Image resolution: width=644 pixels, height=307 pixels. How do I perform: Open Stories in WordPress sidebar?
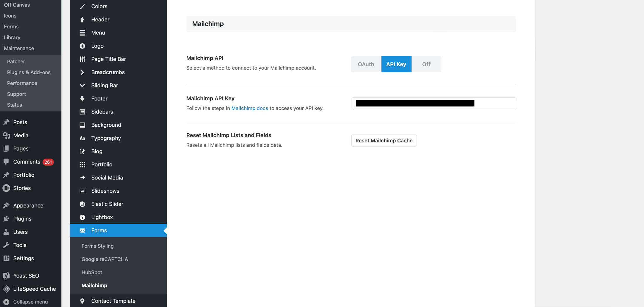pyautogui.click(x=22, y=188)
